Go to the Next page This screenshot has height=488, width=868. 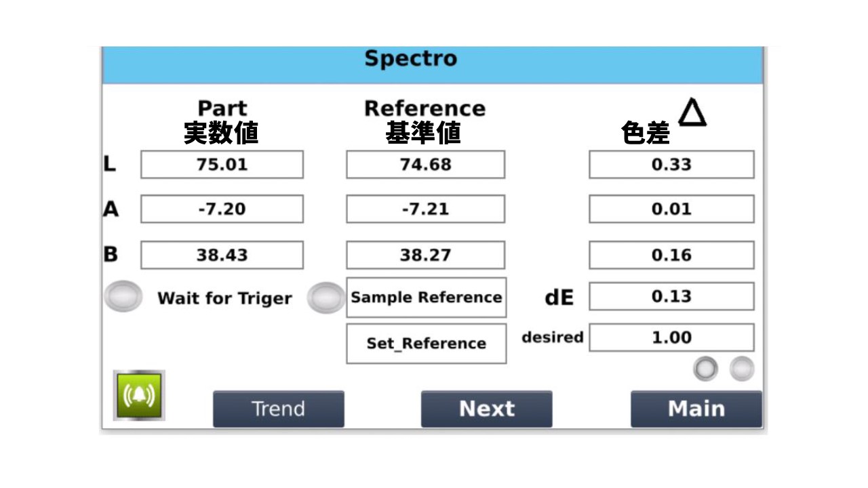tap(487, 409)
